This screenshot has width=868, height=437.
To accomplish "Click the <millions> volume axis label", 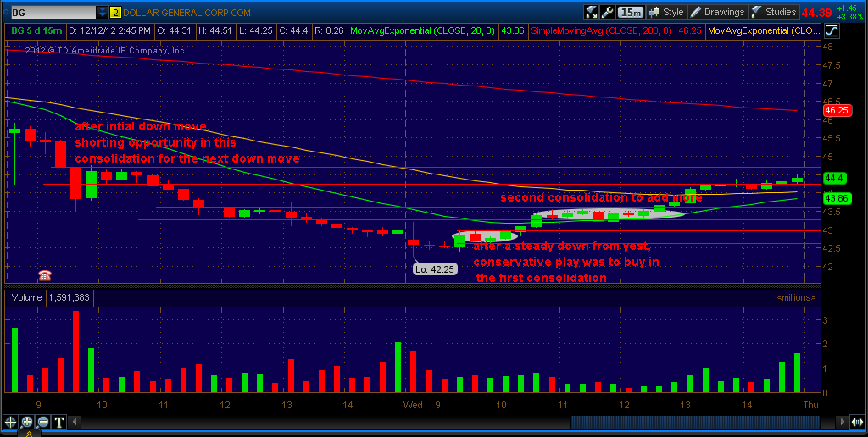I will [x=796, y=297].
